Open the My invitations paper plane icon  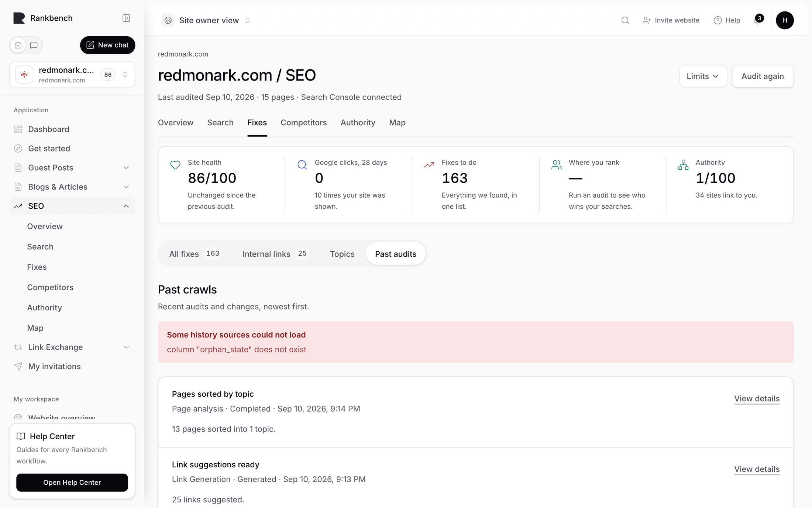[18, 366]
